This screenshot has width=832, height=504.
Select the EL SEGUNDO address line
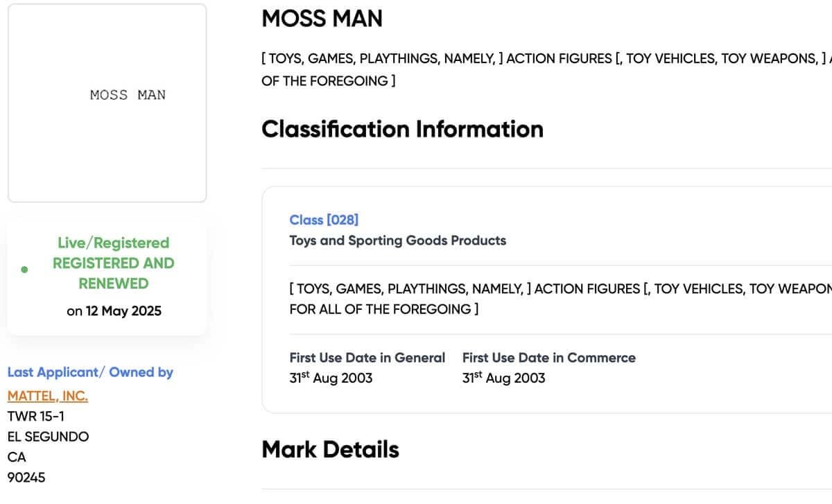coord(47,436)
